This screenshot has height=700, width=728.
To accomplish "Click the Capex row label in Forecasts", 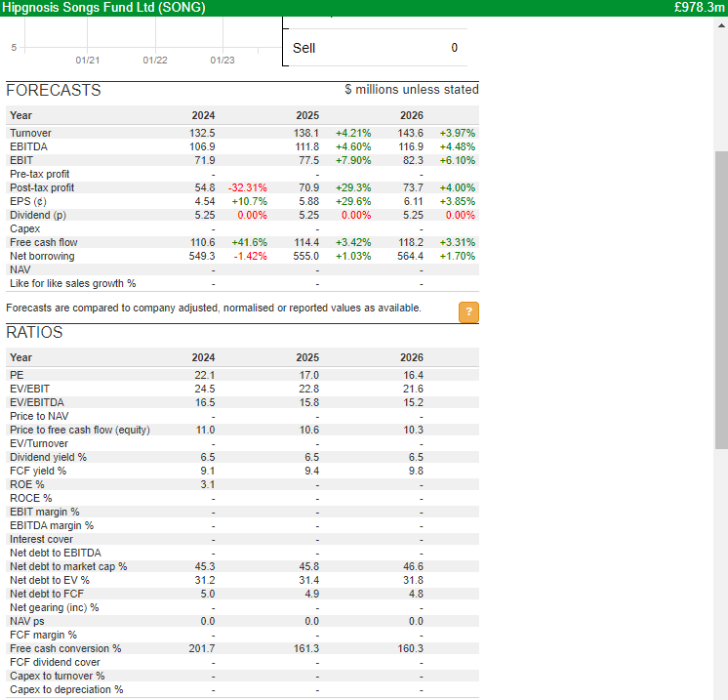I will pyautogui.click(x=25, y=229).
